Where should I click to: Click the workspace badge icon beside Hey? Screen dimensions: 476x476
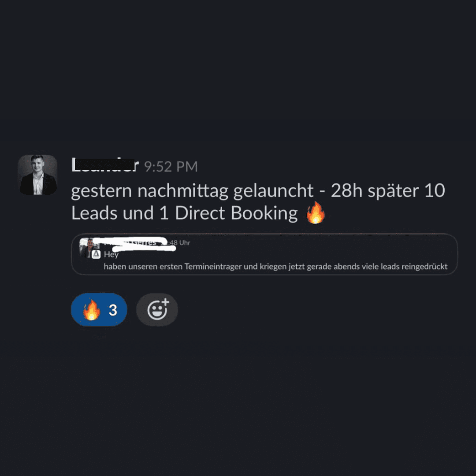point(96,254)
